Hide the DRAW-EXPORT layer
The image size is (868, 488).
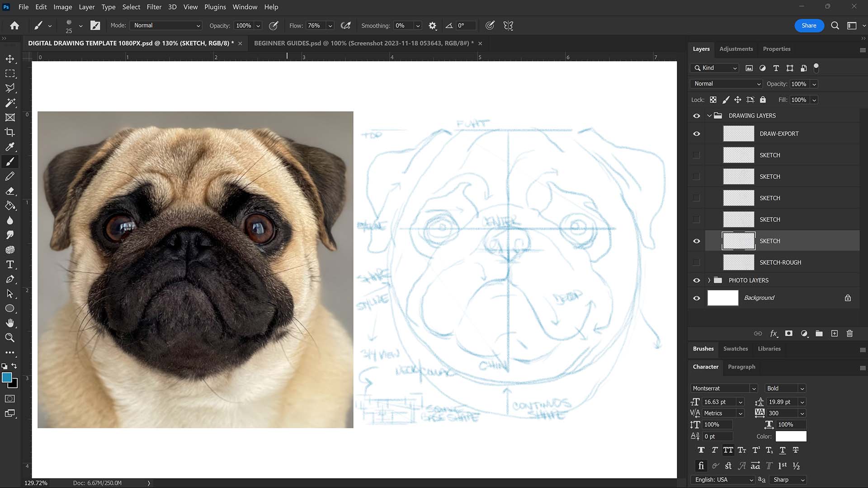click(697, 134)
